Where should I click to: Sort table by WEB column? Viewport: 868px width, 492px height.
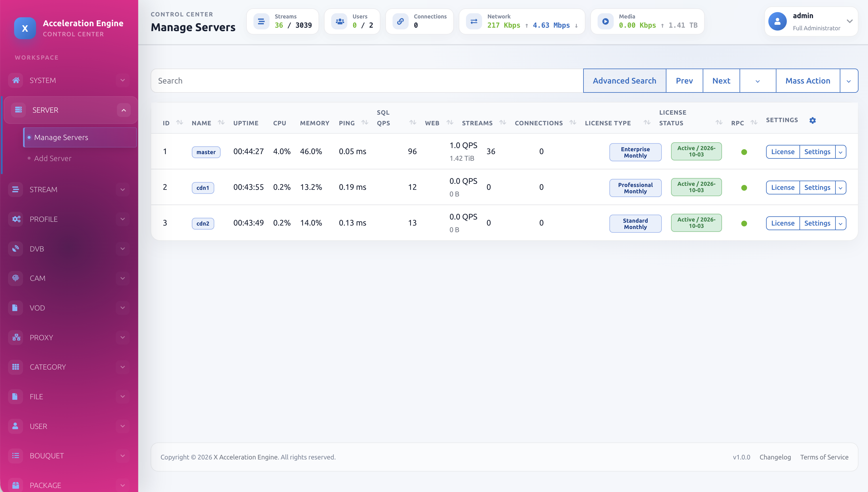(x=450, y=123)
